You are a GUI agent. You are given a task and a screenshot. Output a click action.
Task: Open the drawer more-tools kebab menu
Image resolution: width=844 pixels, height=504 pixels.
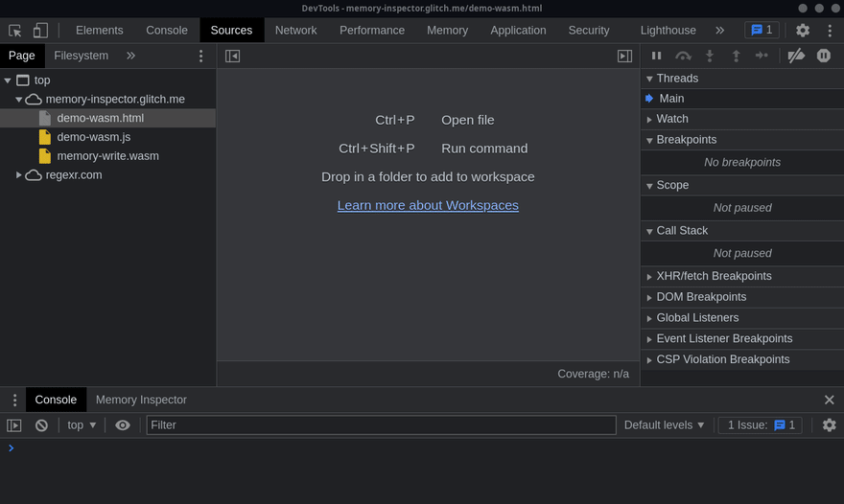tap(14, 401)
